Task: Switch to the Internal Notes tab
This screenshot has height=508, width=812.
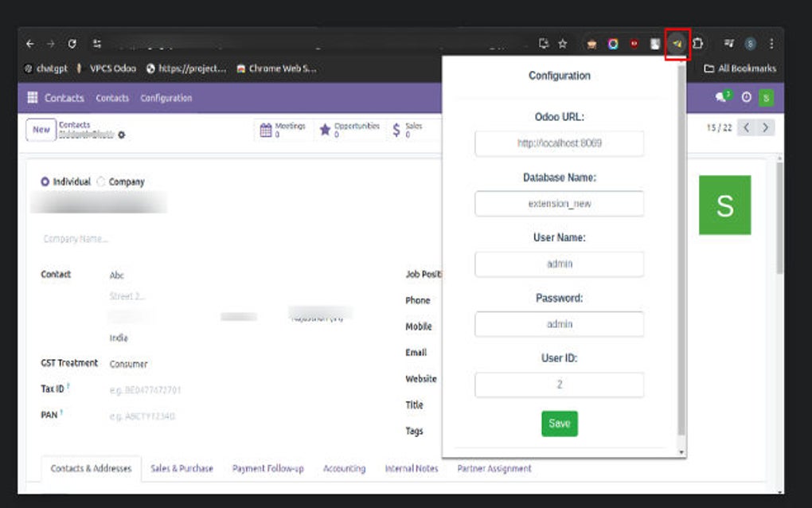Action: [x=411, y=468]
